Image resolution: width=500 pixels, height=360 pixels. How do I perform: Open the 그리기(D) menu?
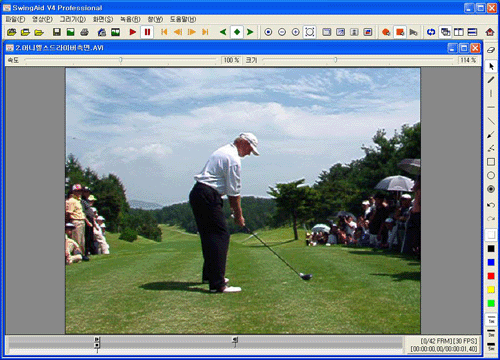pos(73,19)
